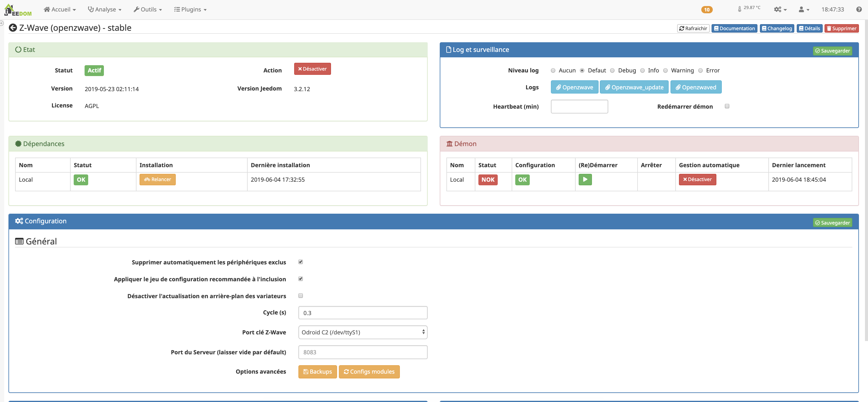Click the sidebar expand arrow at left edge
The width and height of the screenshot is (868, 402).
2,23
